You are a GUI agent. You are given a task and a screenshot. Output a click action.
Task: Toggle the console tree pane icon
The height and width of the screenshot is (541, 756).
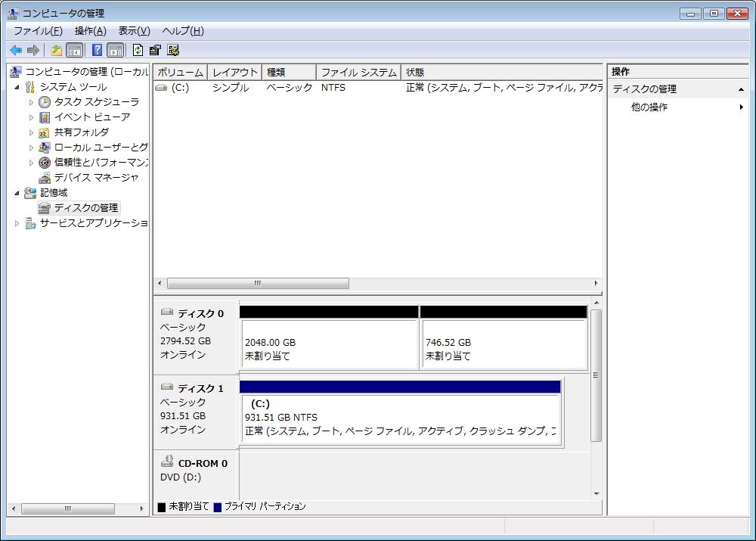coord(74,50)
